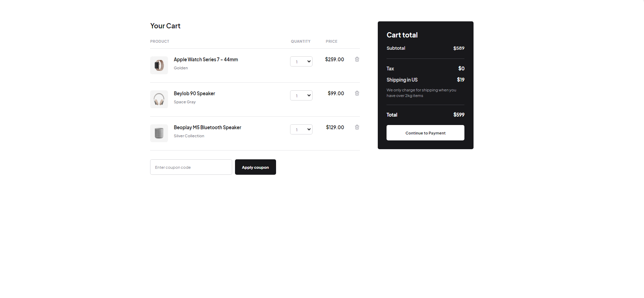Click the Silver Collection variant label

pyautogui.click(x=189, y=136)
